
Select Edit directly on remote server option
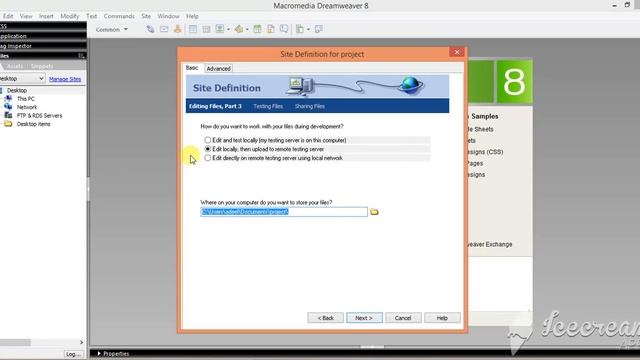coord(207,158)
